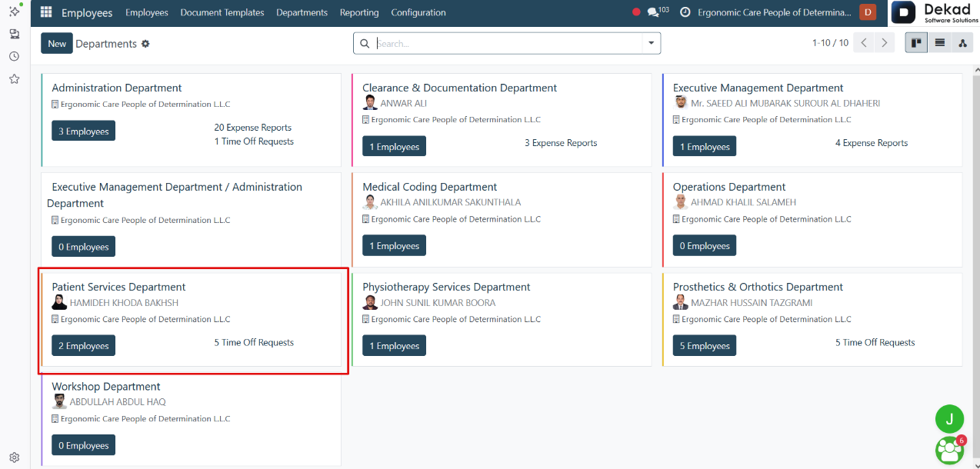Open Patient Services 5 Time Off Requests
980x469 pixels.
254,343
